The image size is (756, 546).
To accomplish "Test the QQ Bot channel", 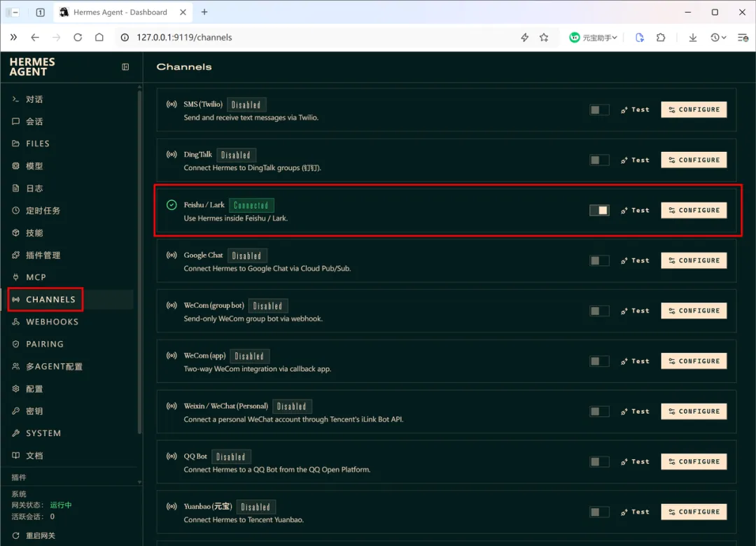I will [635, 462].
